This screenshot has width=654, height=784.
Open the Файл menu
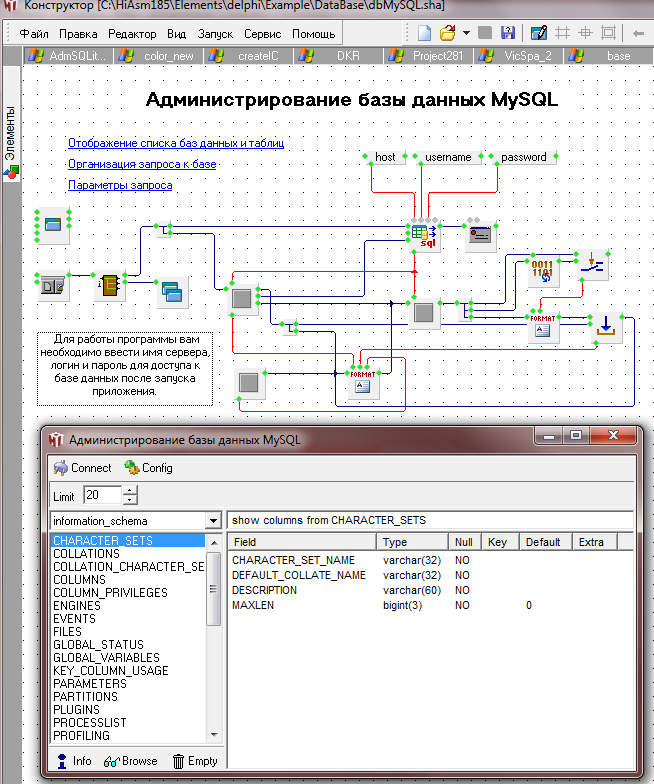[34, 34]
